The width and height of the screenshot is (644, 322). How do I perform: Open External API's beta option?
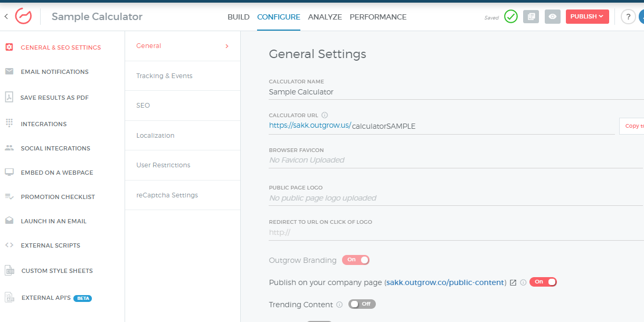coord(56,298)
